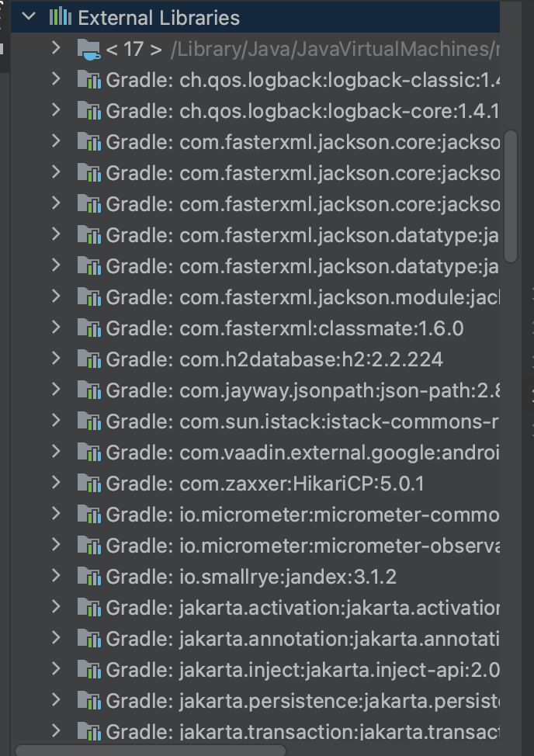The image size is (534, 756).
Task: Expand the logback-classic library node
Action: click(56, 78)
